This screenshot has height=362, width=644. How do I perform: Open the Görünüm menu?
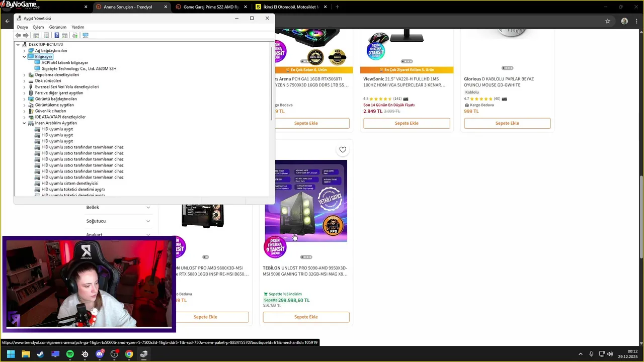pos(58,27)
